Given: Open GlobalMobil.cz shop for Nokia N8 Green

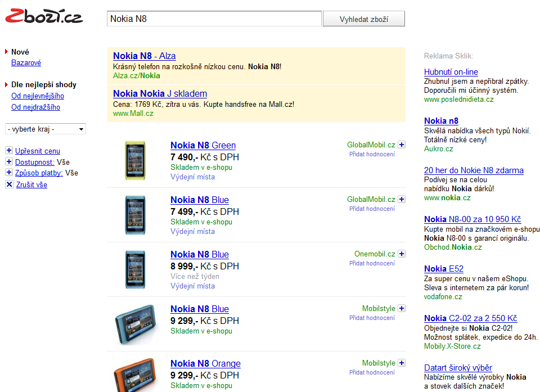Looking at the screenshot, I should pos(371,145).
